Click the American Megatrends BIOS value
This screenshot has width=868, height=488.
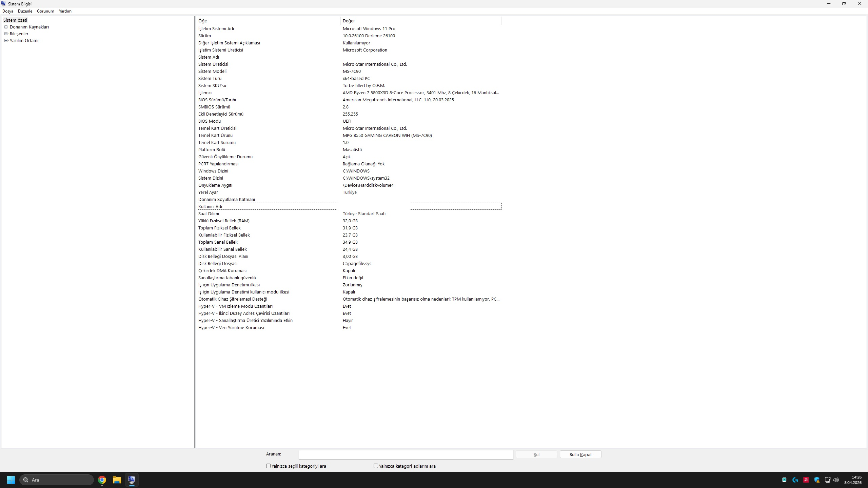(398, 100)
